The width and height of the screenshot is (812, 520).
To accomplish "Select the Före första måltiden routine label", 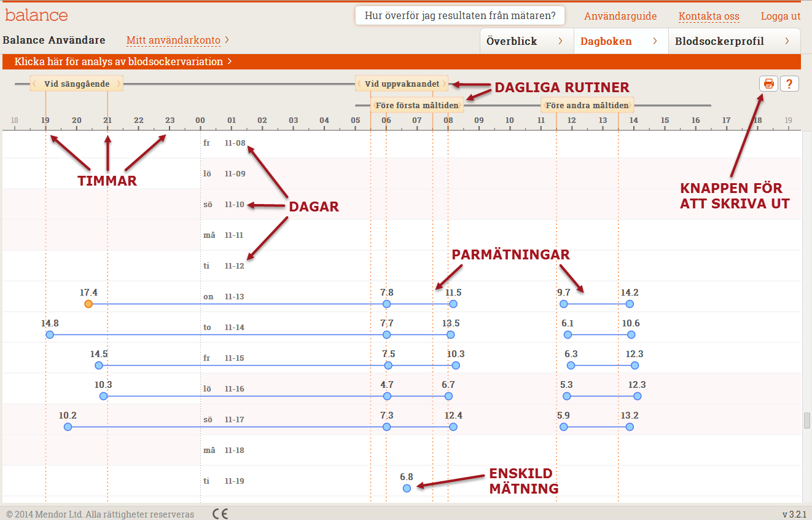I will click(x=417, y=105).
